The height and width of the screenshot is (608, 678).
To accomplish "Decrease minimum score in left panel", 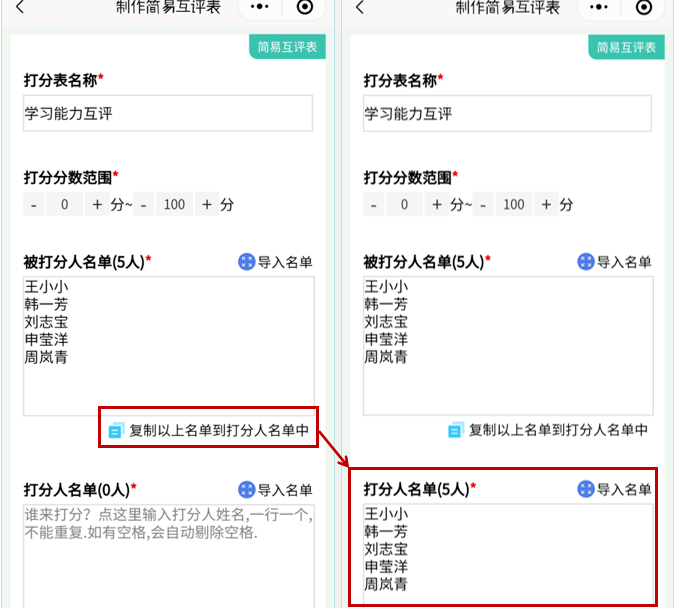I will point(34,204).
